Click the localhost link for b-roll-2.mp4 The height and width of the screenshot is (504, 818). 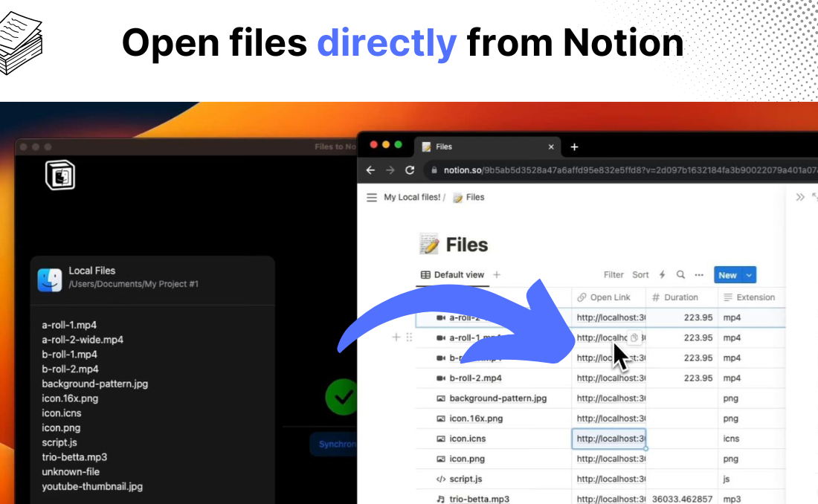(x=611, y=378)
